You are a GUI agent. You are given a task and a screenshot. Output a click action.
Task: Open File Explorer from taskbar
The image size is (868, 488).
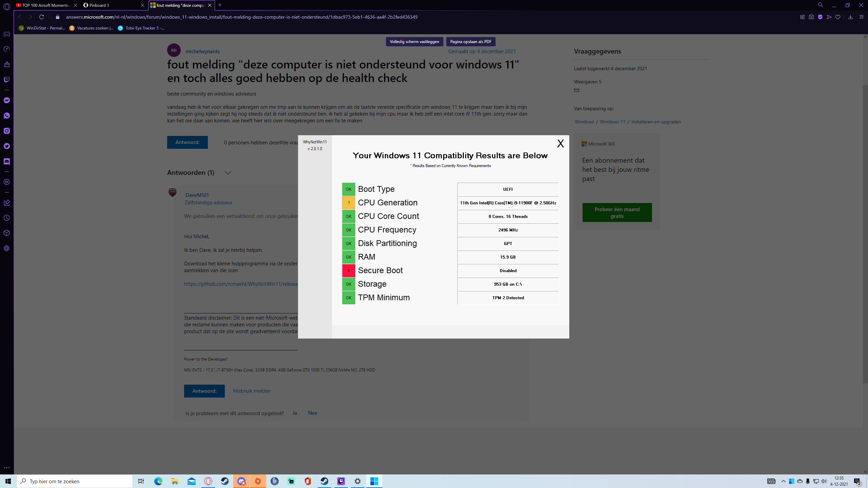[175, 481]
